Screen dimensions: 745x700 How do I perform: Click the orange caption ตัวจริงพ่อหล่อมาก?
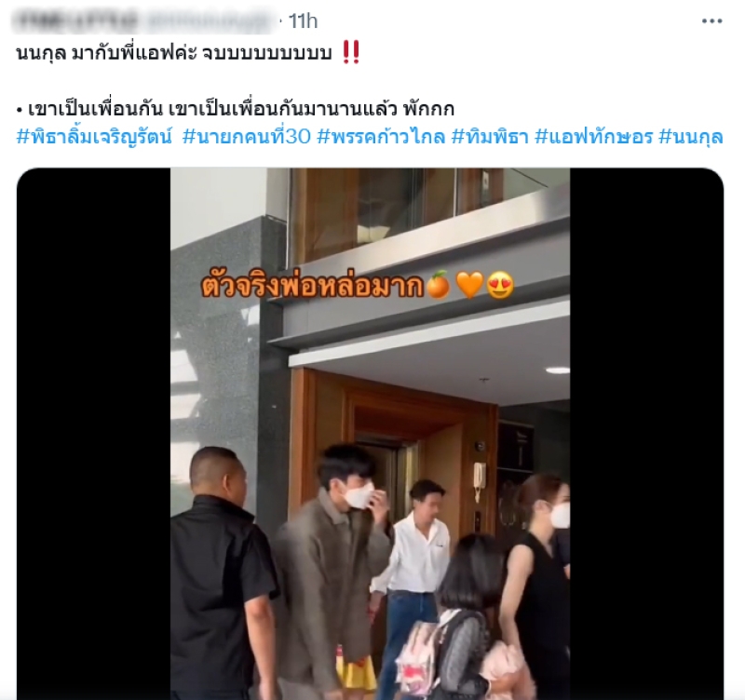click(x=313, y=285)
